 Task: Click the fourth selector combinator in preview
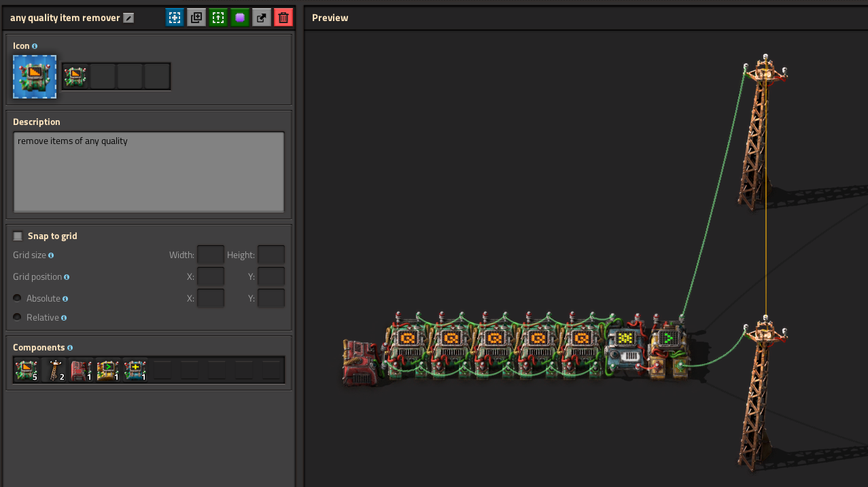tap(537, 346)
